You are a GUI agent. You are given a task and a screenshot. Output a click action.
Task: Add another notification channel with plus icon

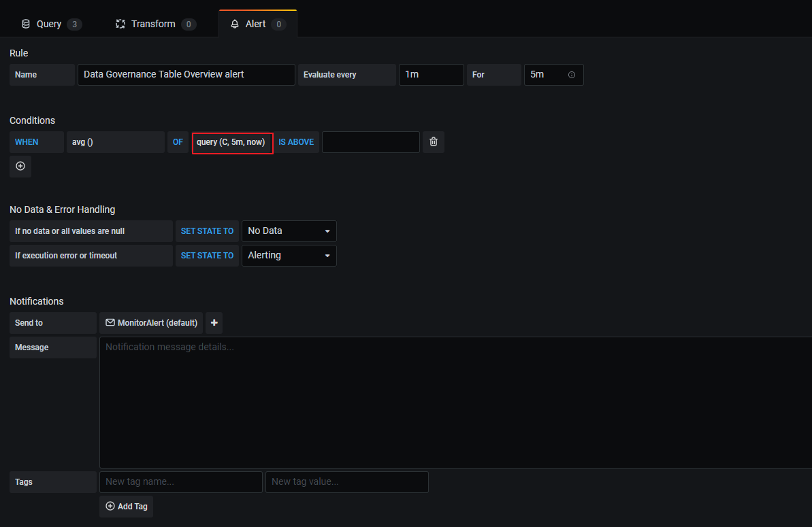214,322
